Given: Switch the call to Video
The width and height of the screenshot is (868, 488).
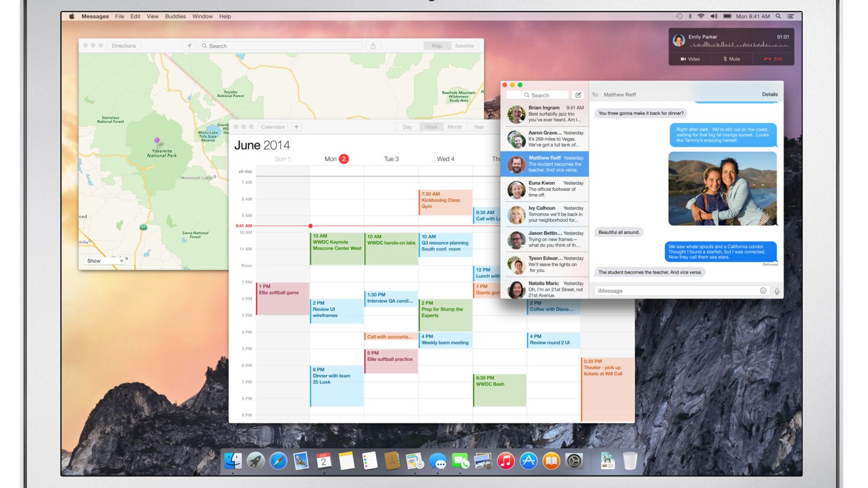Looking at the screenshot, I should [x=690, y=59].
